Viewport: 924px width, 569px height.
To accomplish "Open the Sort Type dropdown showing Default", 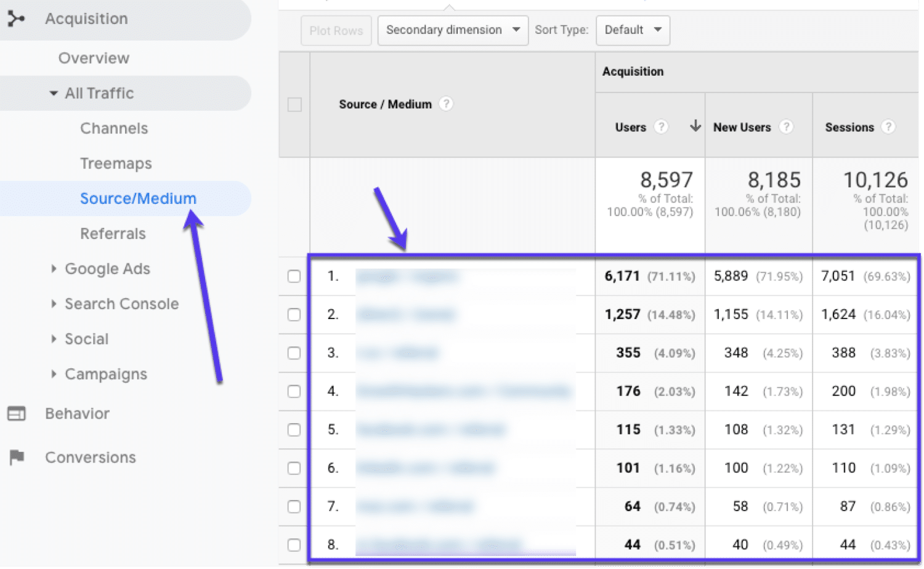I will pyautogui.click(x=633, y=30).
